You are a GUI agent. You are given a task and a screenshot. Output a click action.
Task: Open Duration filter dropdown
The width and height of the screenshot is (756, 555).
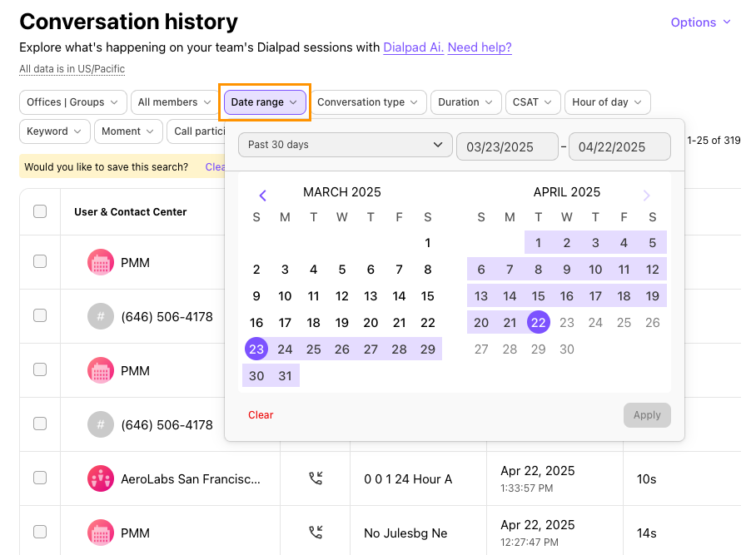coord(465,102)
